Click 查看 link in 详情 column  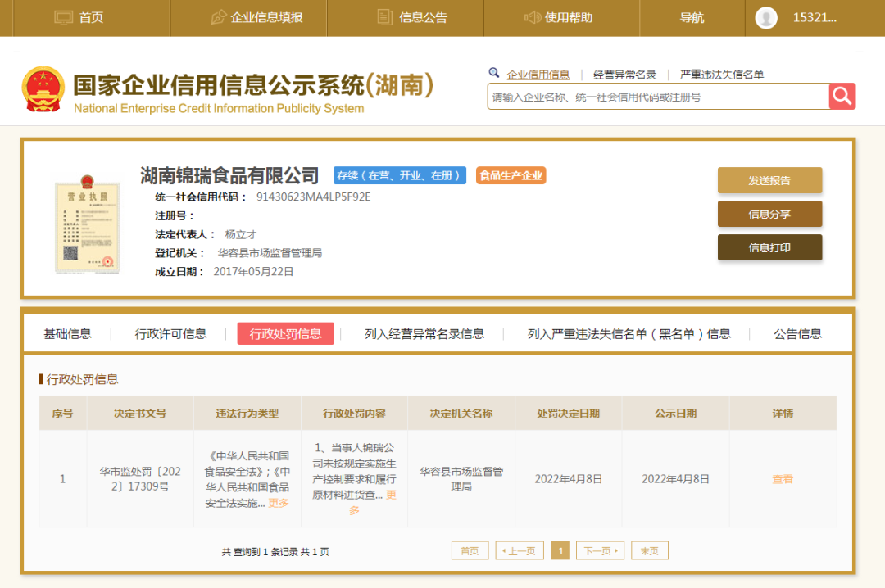[x=782, y=479]
